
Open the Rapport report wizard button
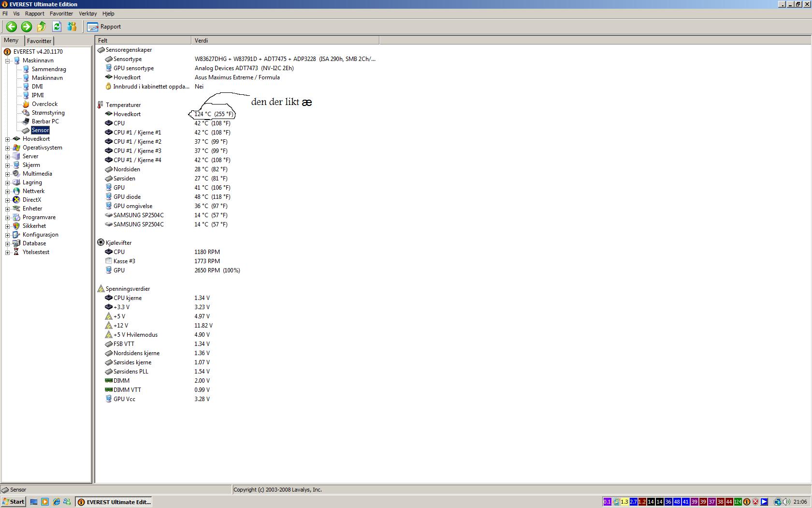point(104,27)
